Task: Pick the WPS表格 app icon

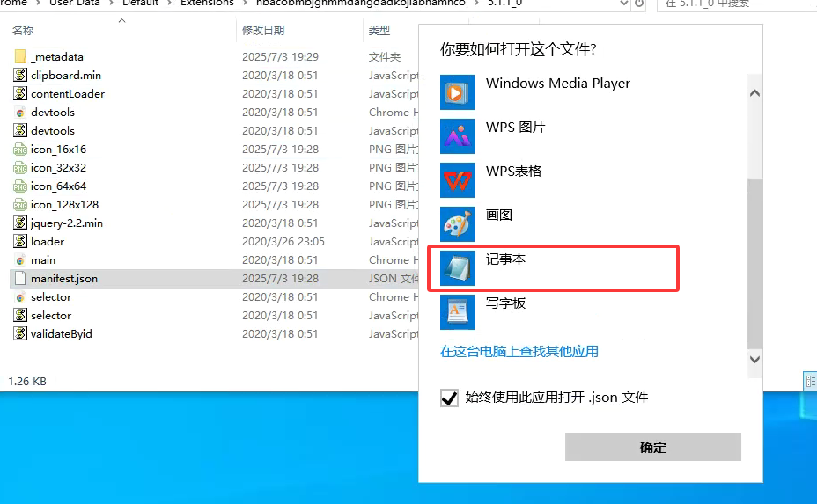Action: [458, 180]
